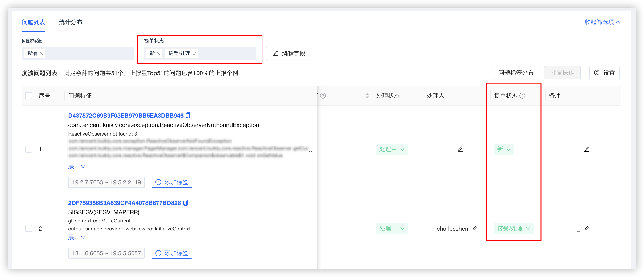Remove the 接受/处理 filter tag
The image size is (644, 277).
pyautogui.click(x=194, y=53)
